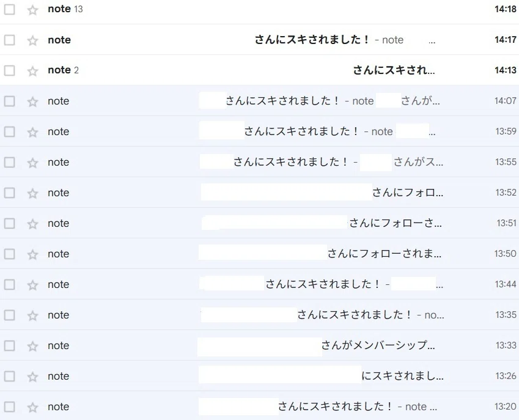The image size is (519, 420).
Task: Star the note email from 13:33
Action: click(x=32, y=346)
